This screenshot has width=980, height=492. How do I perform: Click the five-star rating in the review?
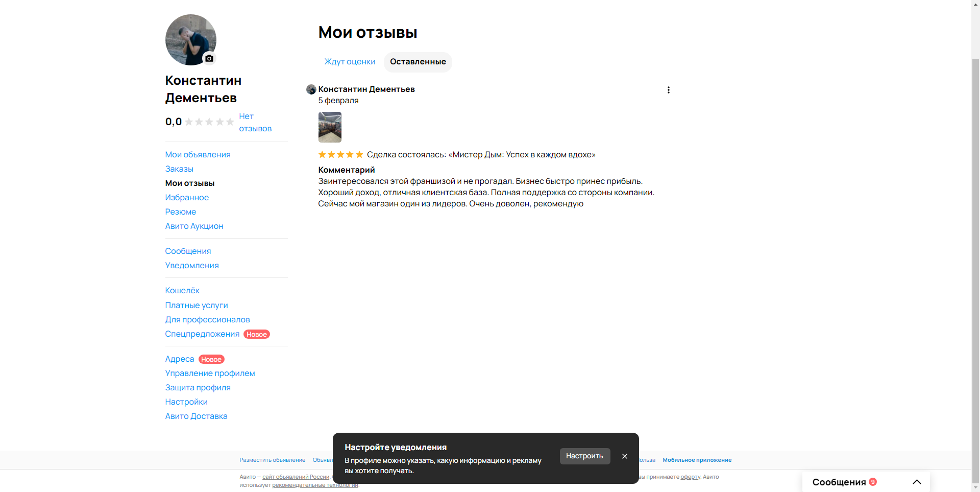tap(341, 154)
